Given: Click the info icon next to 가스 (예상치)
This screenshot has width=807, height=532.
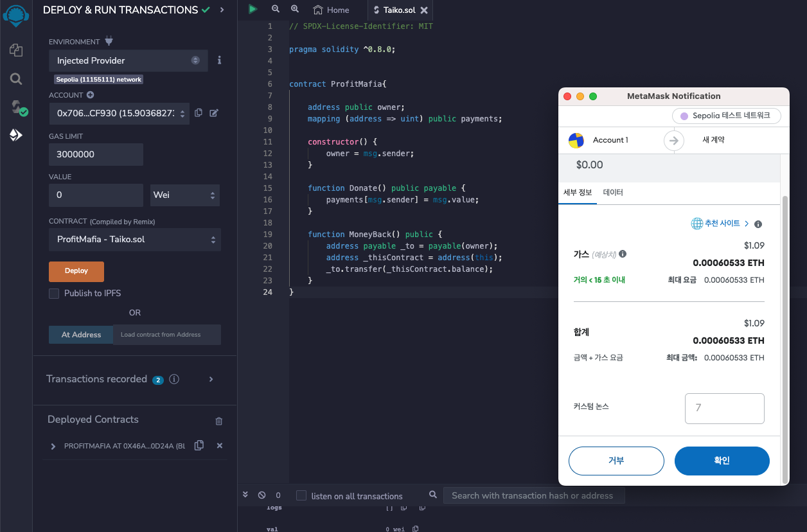Looking at the screenshot, I should (x=623, y=254).
